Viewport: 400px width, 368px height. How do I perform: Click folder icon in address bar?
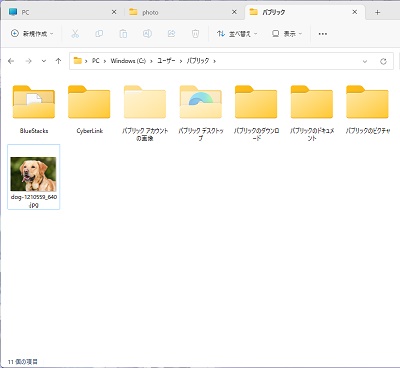pos(78,61)
